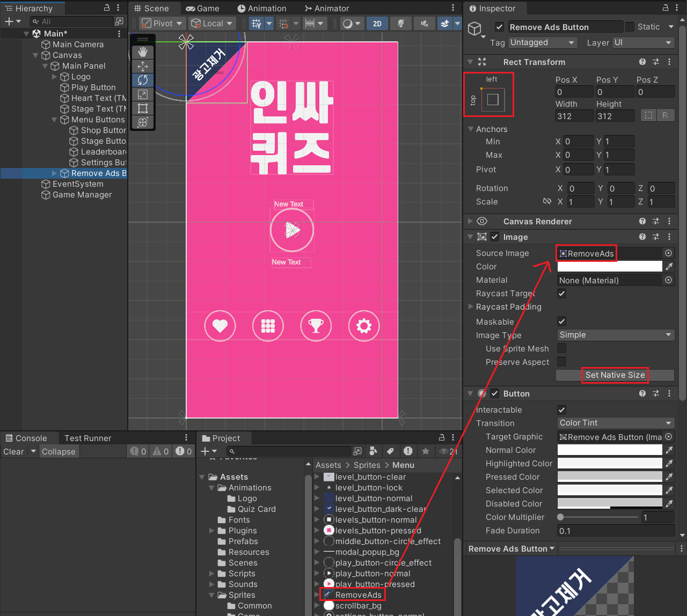687x616 pixels.
Task: Click the Project search by label tag icon
Action: pyautogui.click(x=391, y=451)
